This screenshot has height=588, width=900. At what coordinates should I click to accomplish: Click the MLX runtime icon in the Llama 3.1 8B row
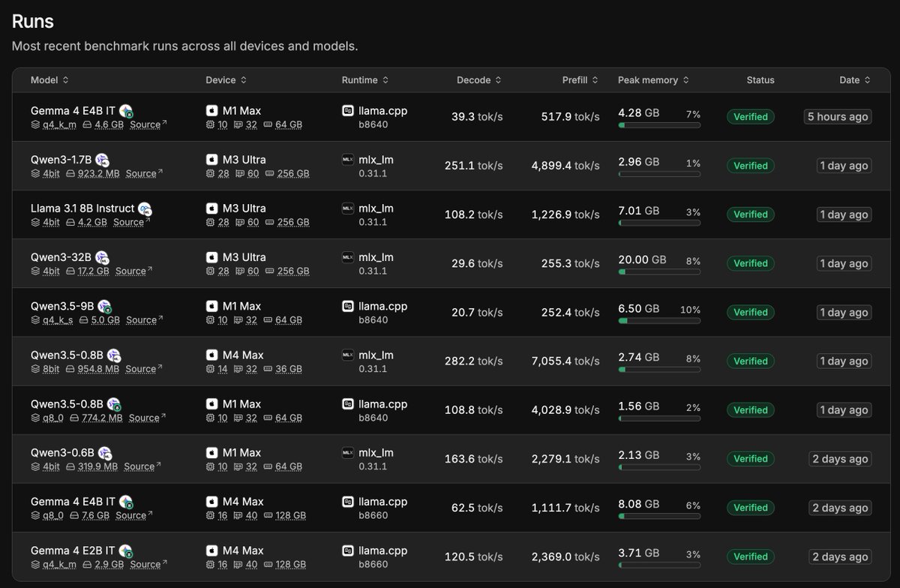pos(348,208)
